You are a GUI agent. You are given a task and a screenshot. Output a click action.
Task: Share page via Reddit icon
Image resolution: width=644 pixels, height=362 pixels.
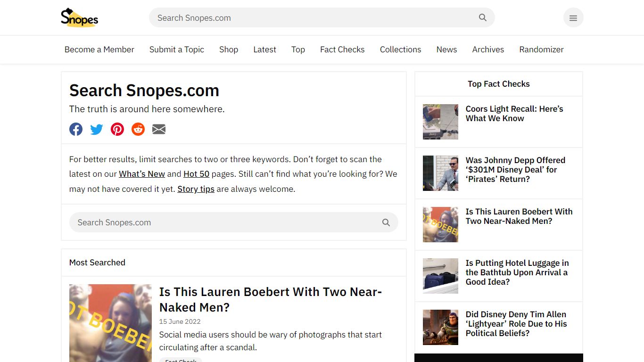click(138, 129)
